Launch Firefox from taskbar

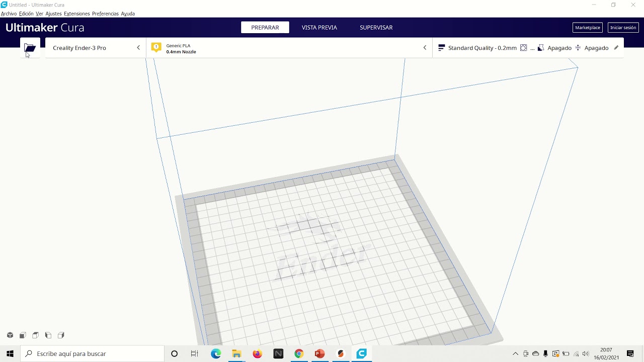click(x=258, y=354)
